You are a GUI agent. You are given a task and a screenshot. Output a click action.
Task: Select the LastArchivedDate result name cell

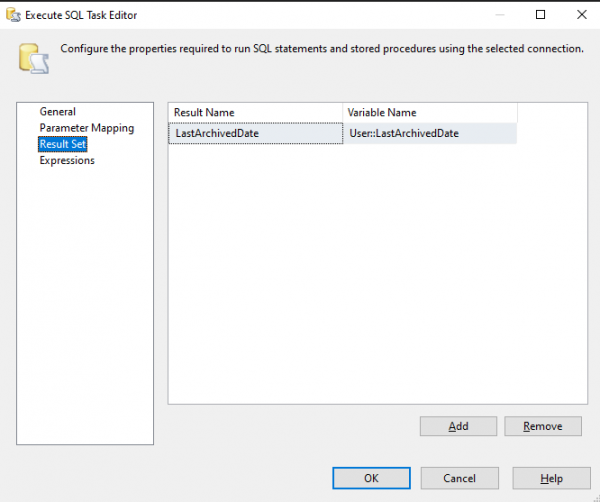(256, 133)
